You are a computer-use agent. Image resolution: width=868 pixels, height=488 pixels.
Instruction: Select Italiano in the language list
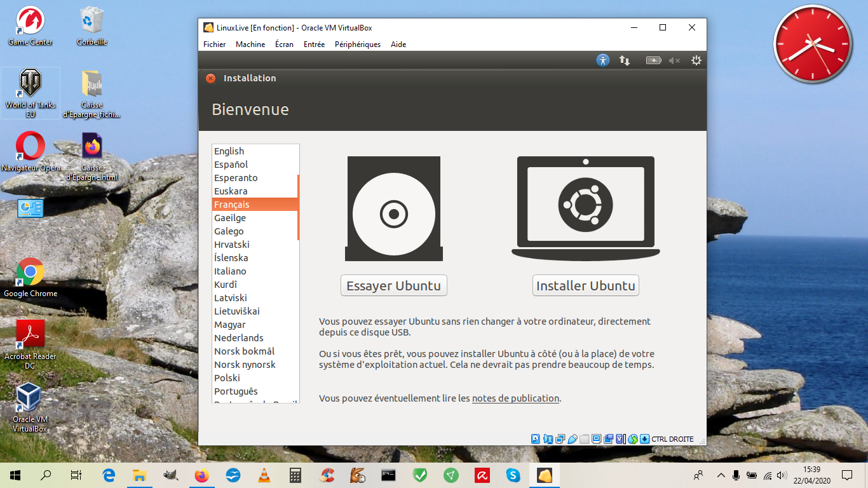coord(255,271)
